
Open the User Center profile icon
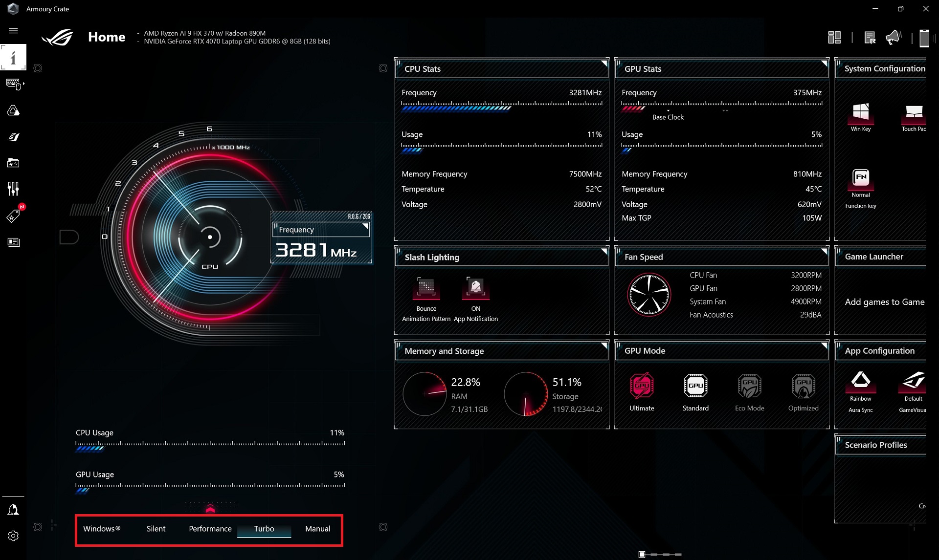(x=13, y=510)
